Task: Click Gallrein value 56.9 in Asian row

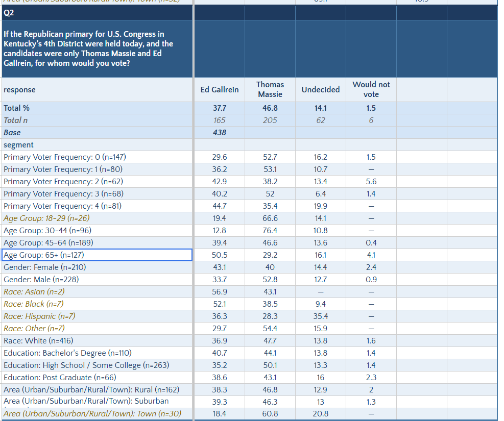Action: [220, 292]
